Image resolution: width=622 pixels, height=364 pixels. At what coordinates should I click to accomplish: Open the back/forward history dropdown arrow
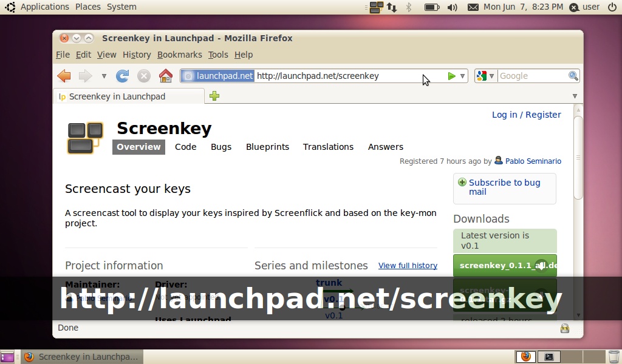click(104, 76)
